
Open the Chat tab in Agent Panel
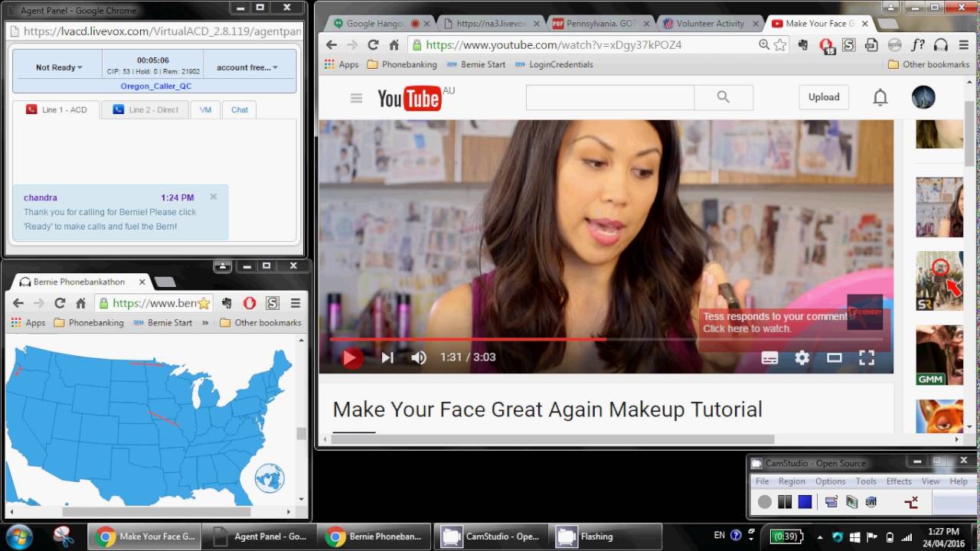coord(240,109)
